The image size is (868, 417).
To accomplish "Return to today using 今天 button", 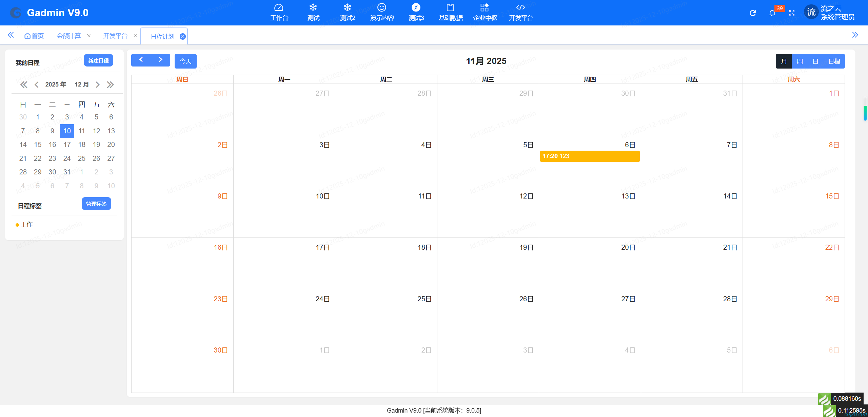I will [x=185, y=61].
